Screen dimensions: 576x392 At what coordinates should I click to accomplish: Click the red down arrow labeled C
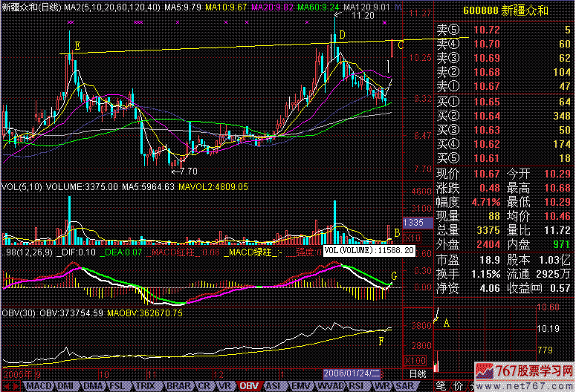[392, 49]
